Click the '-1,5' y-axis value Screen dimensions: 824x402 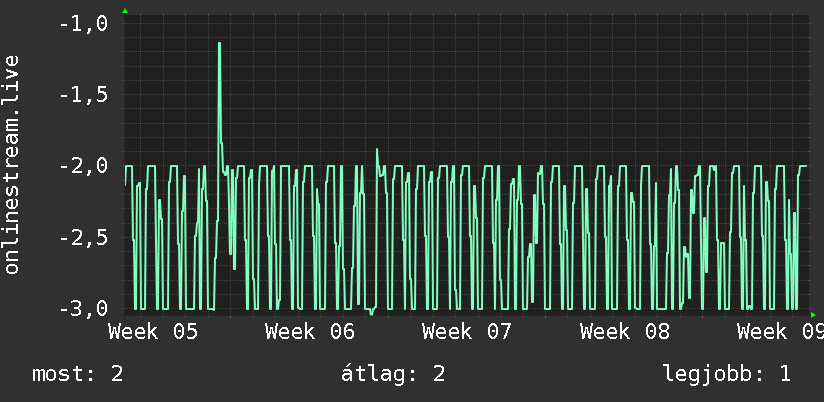click(84, 96)
